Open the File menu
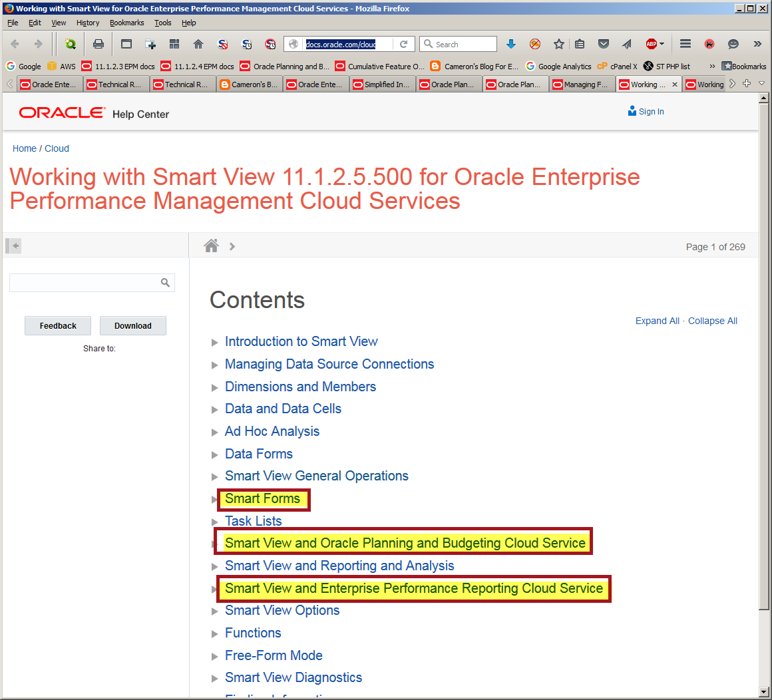The width and height of the screenshot is (772, 700). coord(13,23)
